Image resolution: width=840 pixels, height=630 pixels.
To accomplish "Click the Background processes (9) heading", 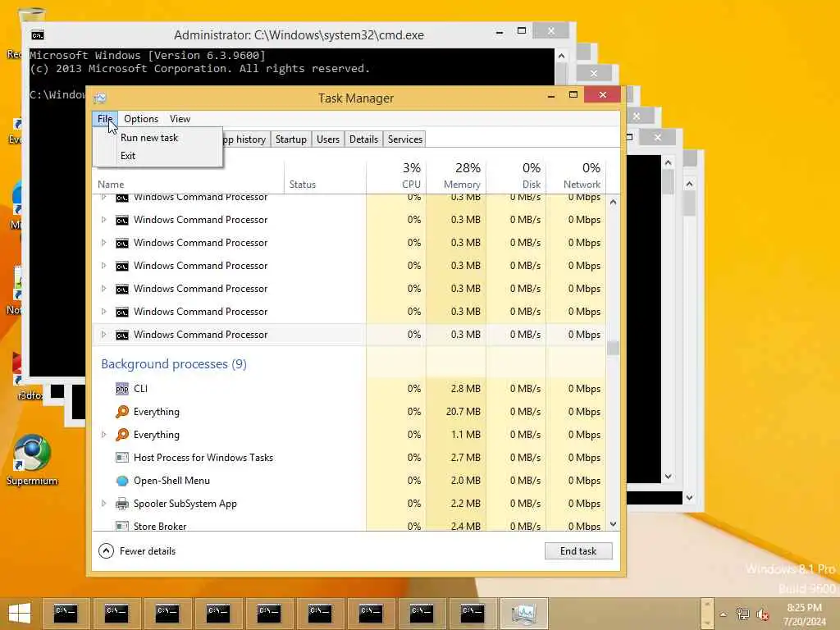I will pos(174,364).
